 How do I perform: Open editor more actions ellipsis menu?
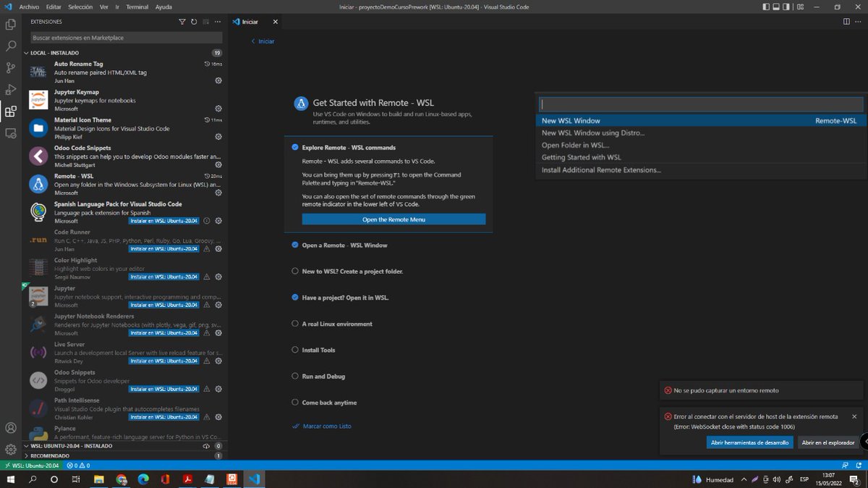tap(859, 22)
